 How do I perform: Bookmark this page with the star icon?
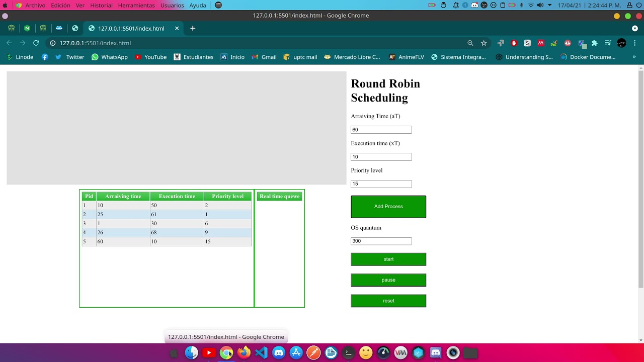(484, 43)
